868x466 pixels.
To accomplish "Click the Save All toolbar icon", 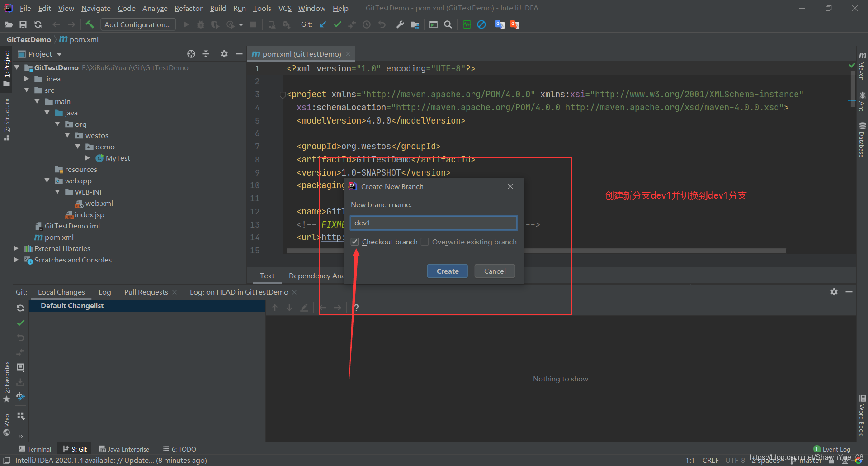I will pyautogui.click(x=23, y=24).
